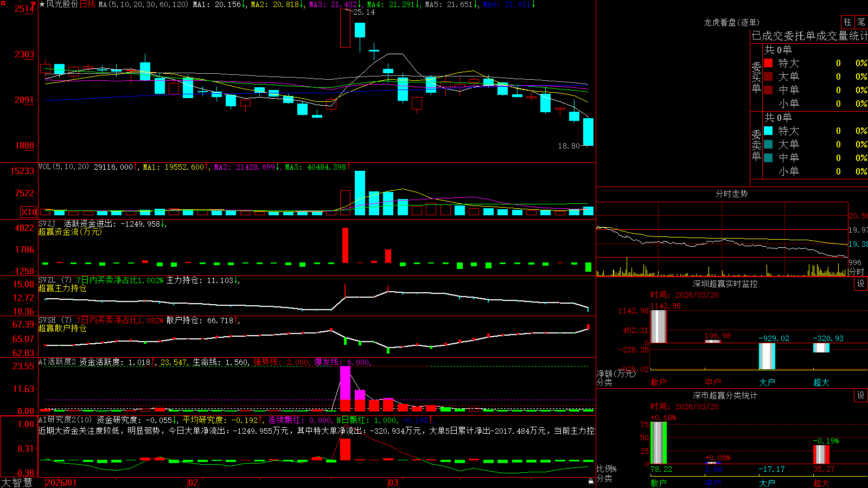Click dark red 大单 buy-order swatch

click(768, 76)
